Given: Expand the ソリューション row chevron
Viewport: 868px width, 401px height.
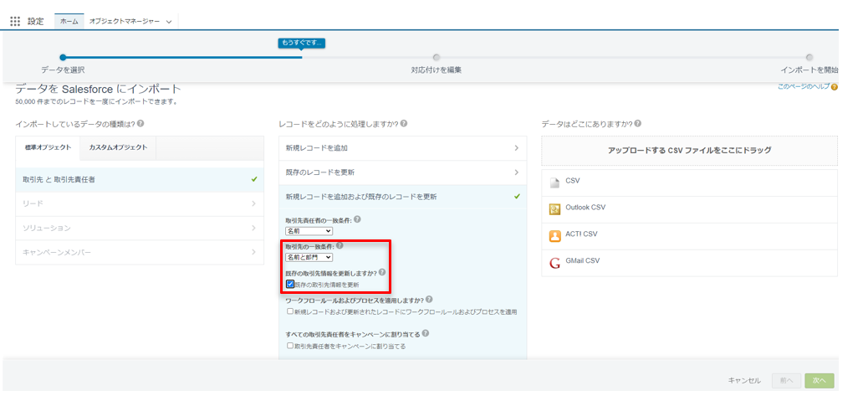Looking at the screenshot, I should (x=253, y=228).
